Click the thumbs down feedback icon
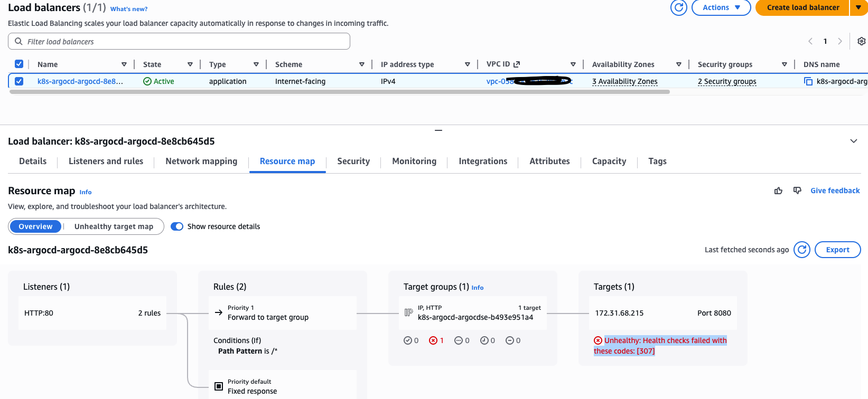 point(797,191)
